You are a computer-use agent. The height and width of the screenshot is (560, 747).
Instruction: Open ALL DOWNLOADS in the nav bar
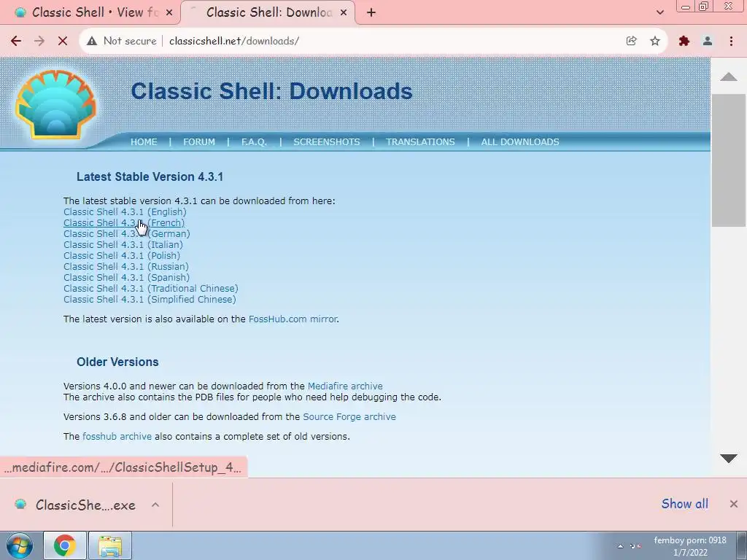pos(519,142)
